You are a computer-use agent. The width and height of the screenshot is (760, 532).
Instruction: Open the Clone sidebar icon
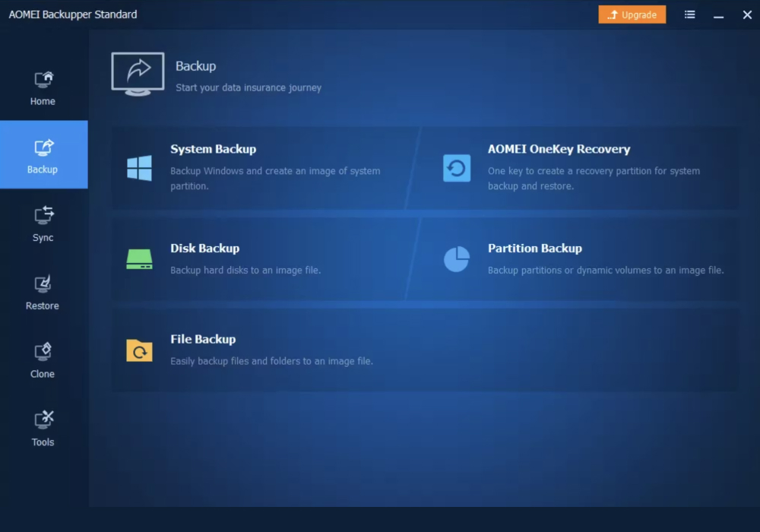tap(43, 352)
